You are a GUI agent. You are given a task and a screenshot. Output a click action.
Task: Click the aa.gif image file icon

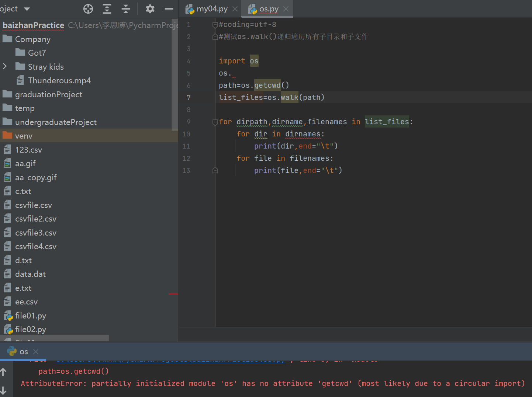coord(7,163)
